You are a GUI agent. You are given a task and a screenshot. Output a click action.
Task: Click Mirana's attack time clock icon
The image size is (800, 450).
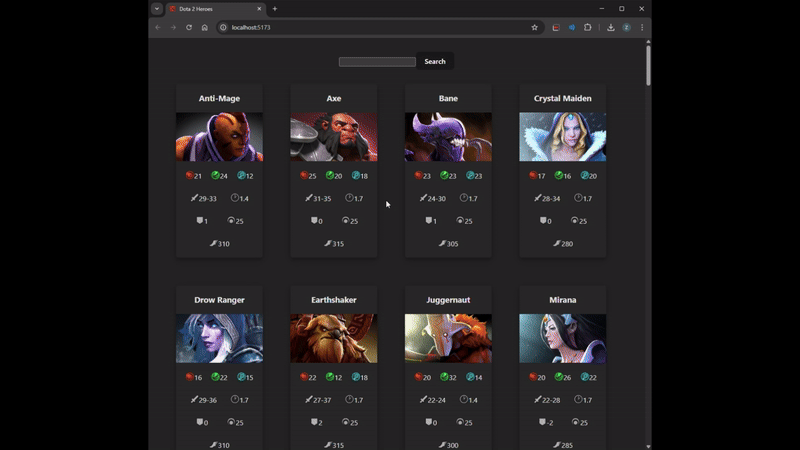pyautogui.click(x=578, y=399)
